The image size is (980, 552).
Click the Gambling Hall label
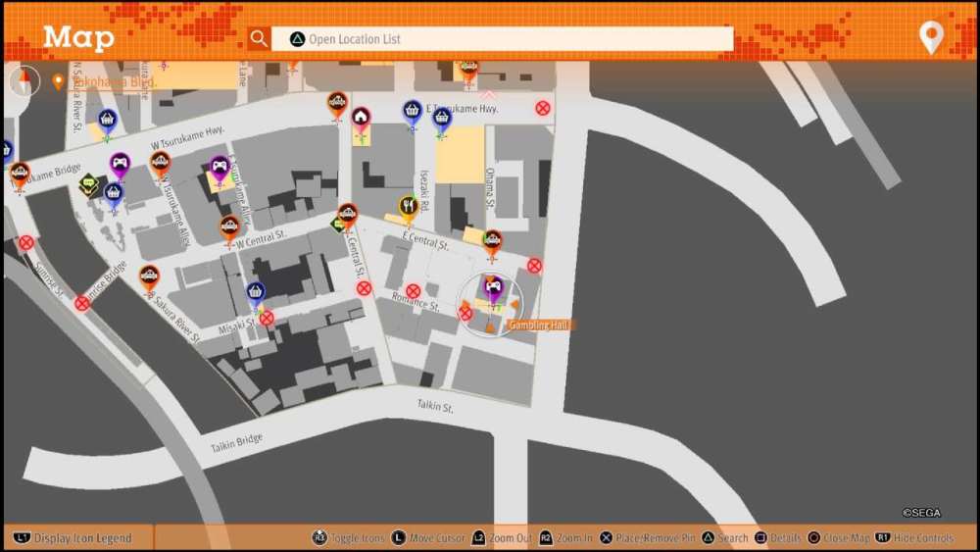538,325
